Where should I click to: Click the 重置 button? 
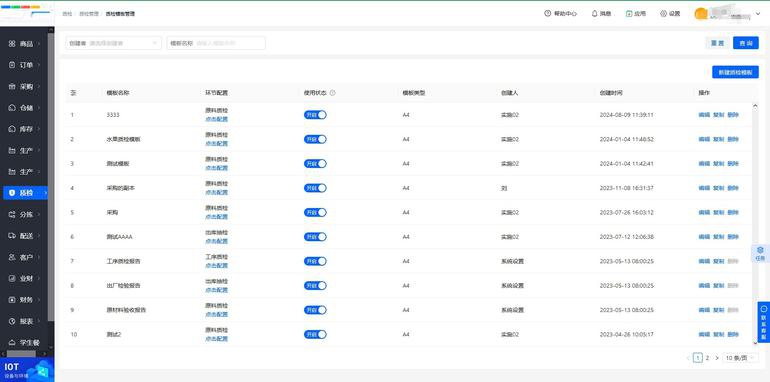coord(717,43)
